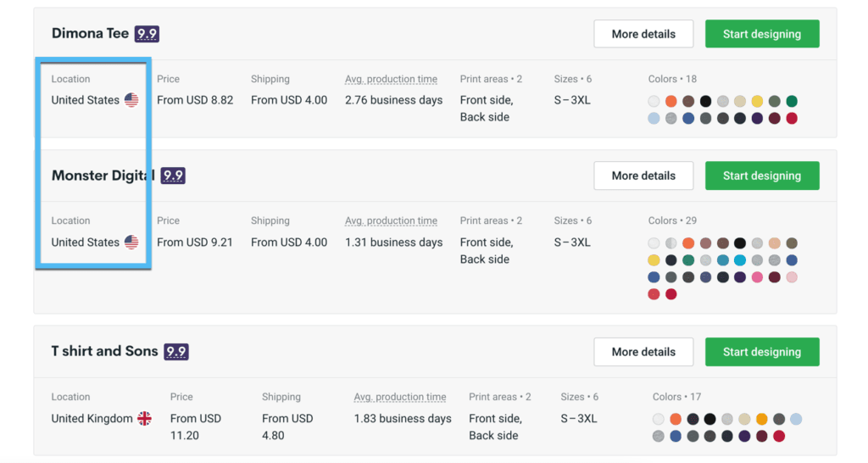
Task: Click Monster Digital's Avg. production time label
Action: (391, 221)
